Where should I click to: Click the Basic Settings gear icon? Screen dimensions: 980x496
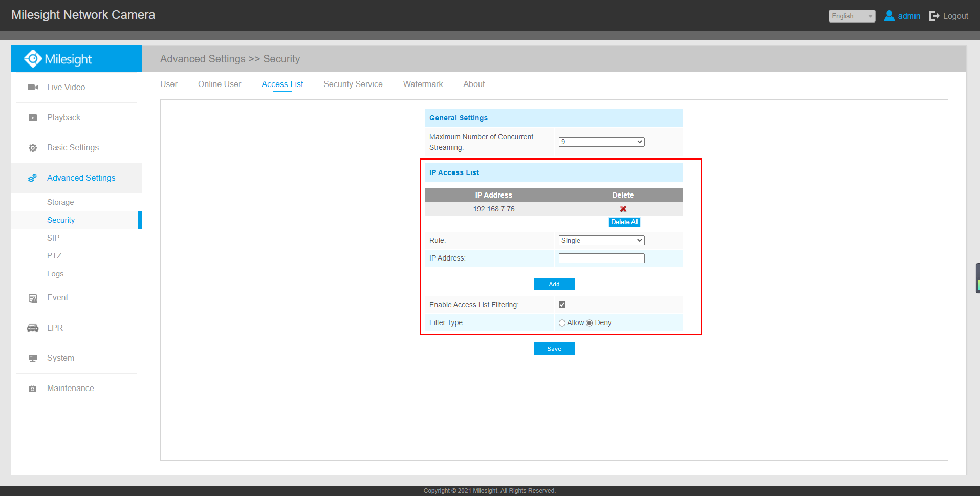click(33, 148)
